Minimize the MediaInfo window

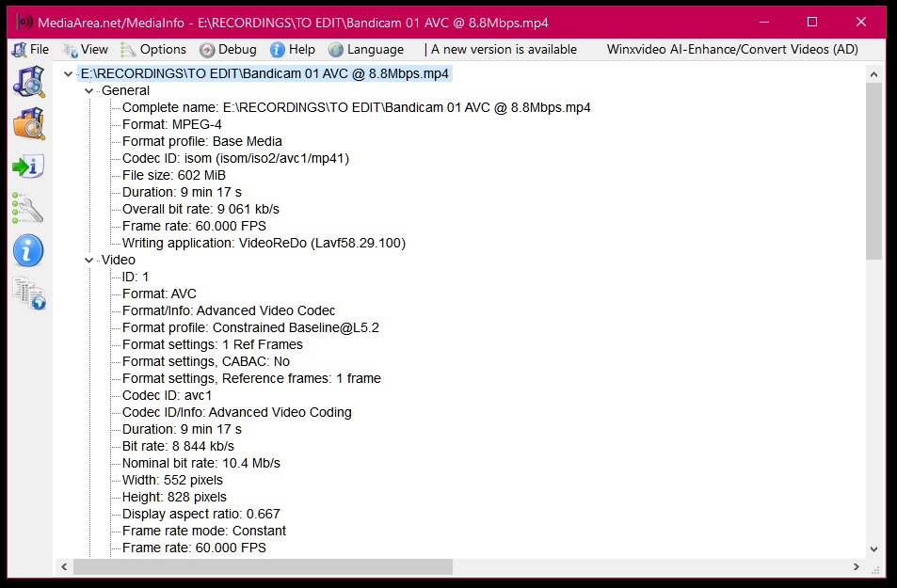[764, 23]
